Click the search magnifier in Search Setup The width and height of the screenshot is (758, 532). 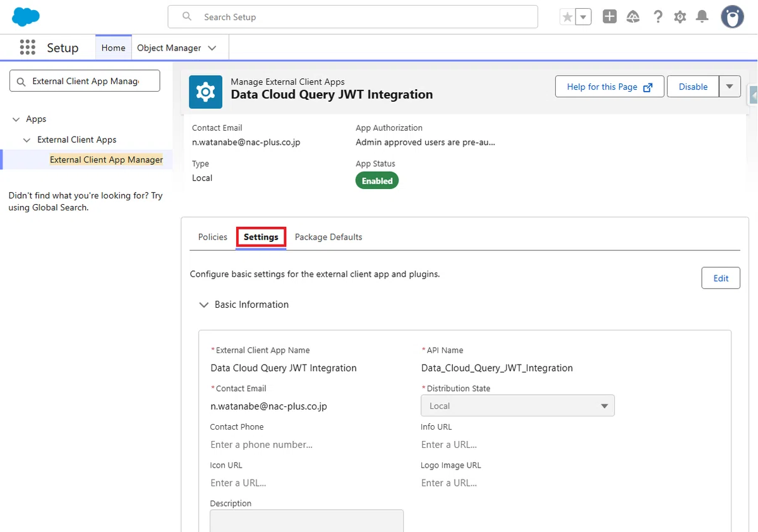[187, 16]
